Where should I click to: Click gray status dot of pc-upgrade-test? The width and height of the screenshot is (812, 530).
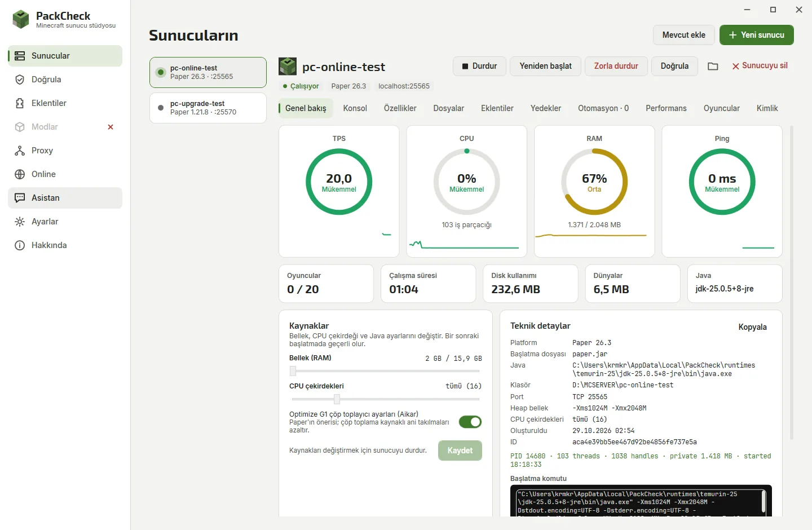point(161,108)
